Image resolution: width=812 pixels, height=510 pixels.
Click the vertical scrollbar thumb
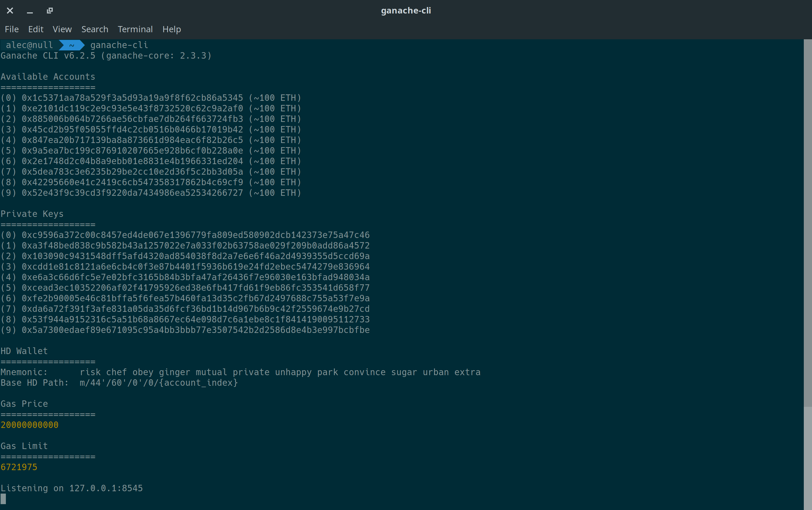click(x=808, y=458)
